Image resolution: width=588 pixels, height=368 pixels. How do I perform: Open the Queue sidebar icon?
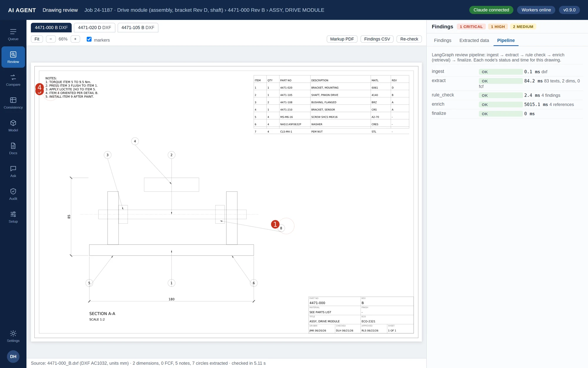tap(13, 34)
